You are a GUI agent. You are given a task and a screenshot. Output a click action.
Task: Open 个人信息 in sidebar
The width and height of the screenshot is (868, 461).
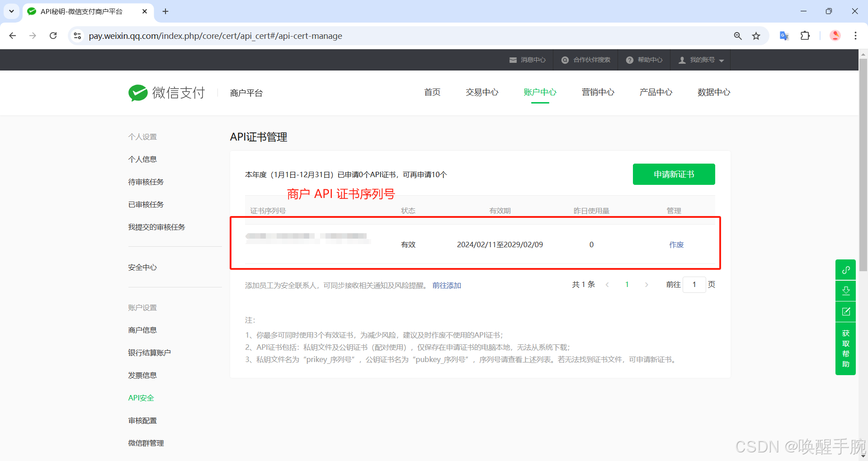142,159
